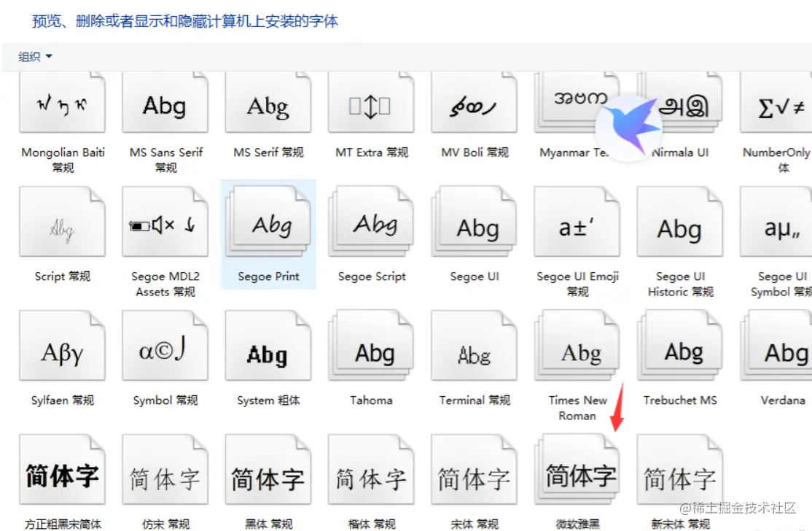The image size is (812, 531).
Task: Select the Script font icon
Action: coord(63,222)
